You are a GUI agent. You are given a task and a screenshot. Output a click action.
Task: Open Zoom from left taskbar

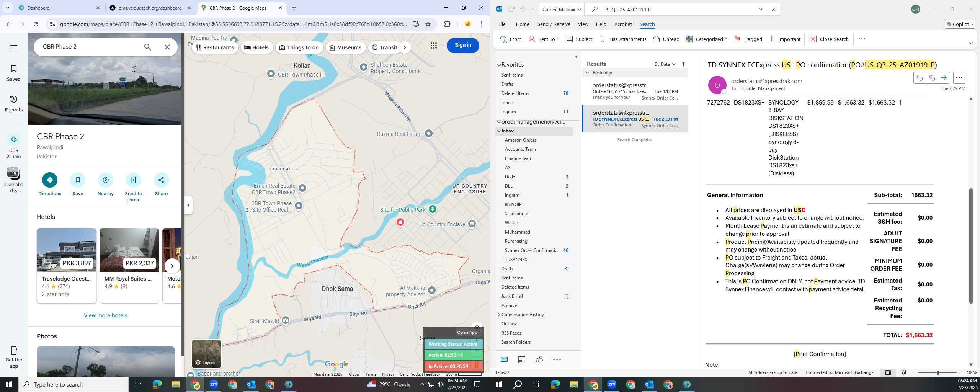coord(213,384)
